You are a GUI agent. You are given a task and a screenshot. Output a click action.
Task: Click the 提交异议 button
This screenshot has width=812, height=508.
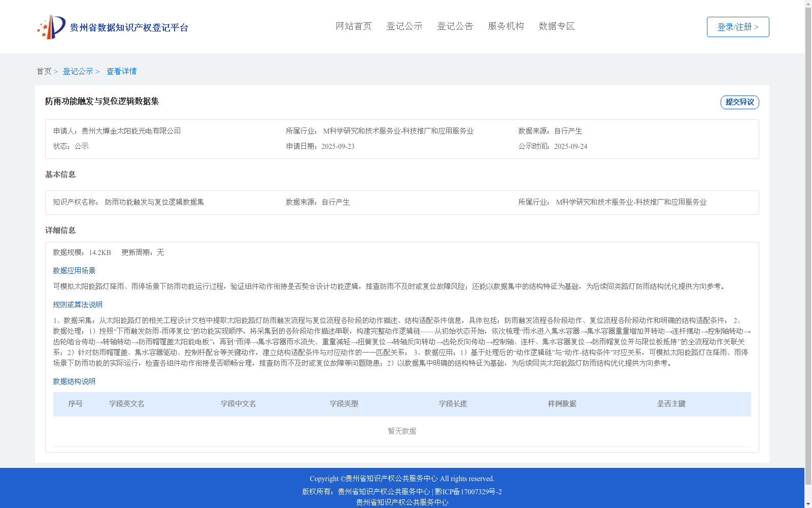point(740,102)
